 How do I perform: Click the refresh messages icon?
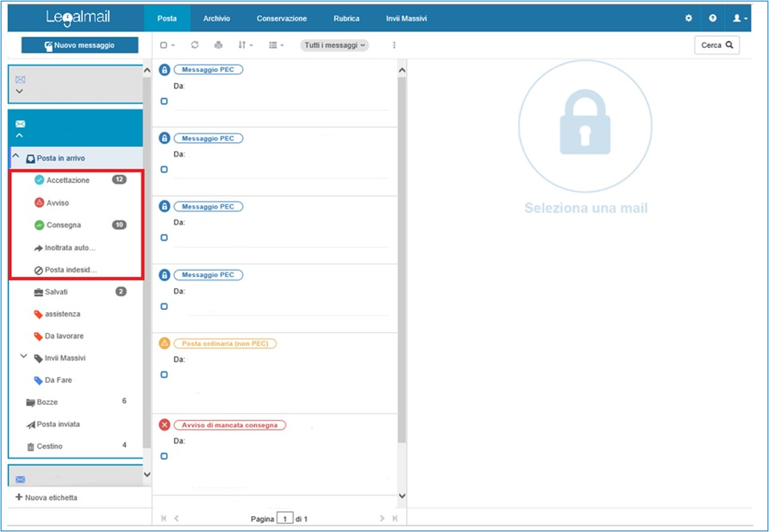[x=195, y=46]
